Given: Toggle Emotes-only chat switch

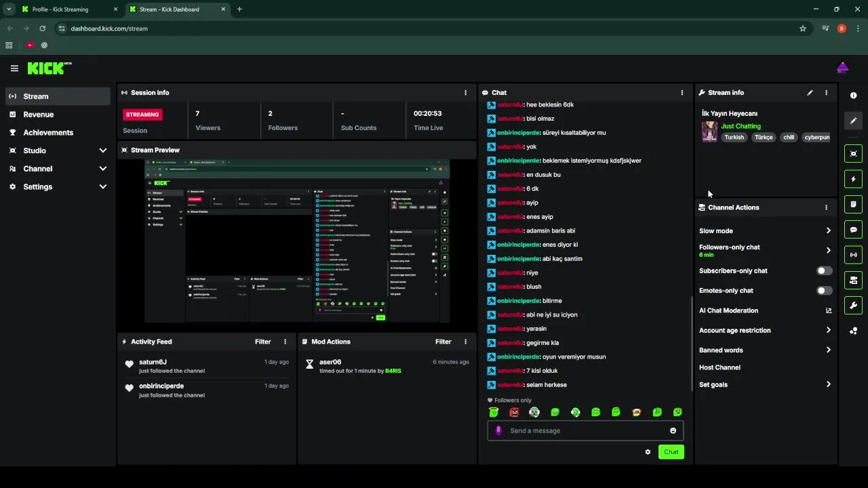Looking at the screenshot, I should 824,291.
